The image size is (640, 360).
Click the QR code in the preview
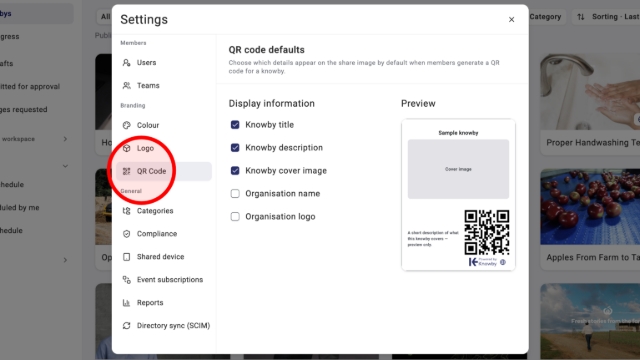[487, 232]
